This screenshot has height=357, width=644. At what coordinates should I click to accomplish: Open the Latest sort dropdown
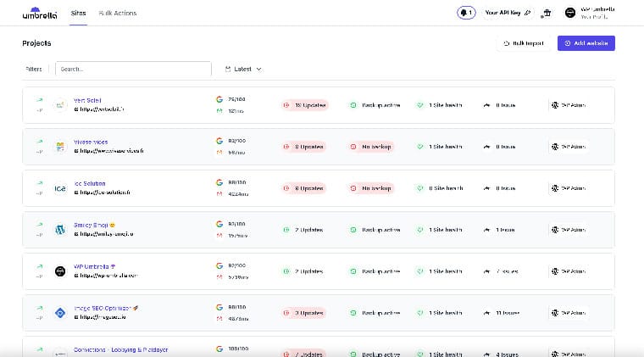pos(243,70)
